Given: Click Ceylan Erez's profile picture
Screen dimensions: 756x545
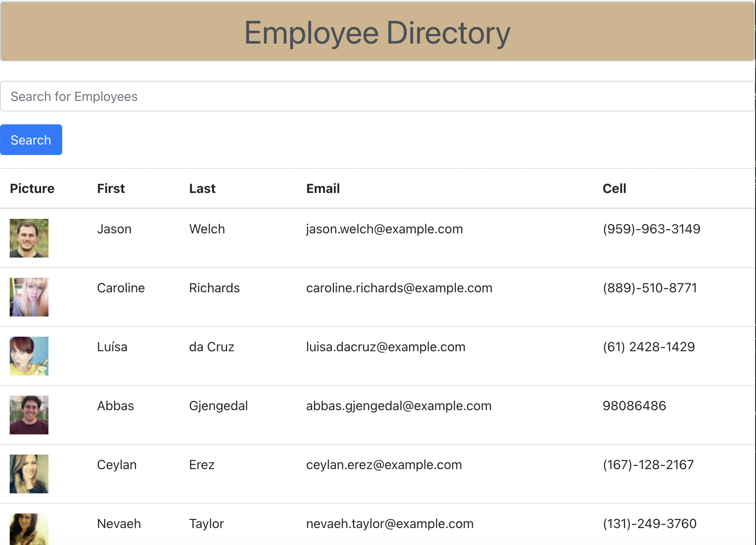Looking at the screenshot, I should click(x=29, y=474).
